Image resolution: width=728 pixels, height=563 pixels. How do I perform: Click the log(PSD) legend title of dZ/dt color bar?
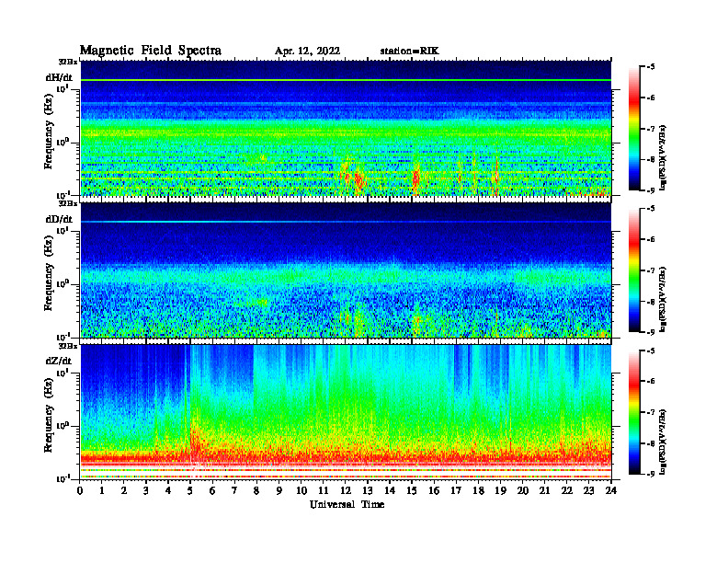663,442
